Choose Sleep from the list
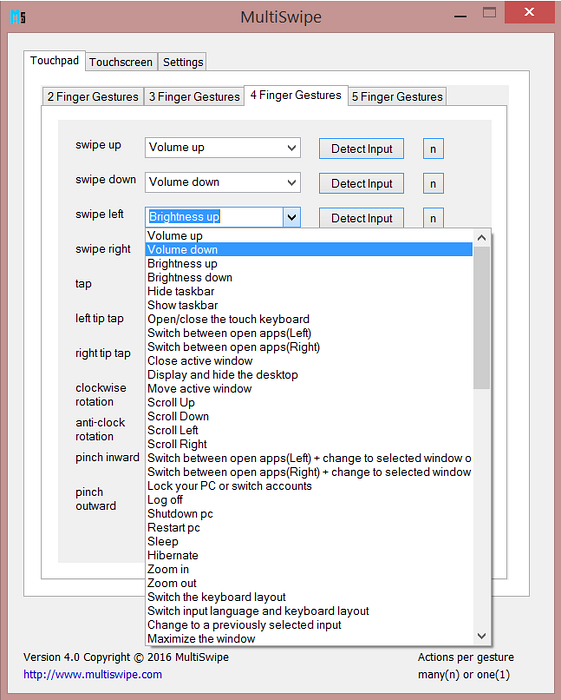 click(x=309, y=541)
